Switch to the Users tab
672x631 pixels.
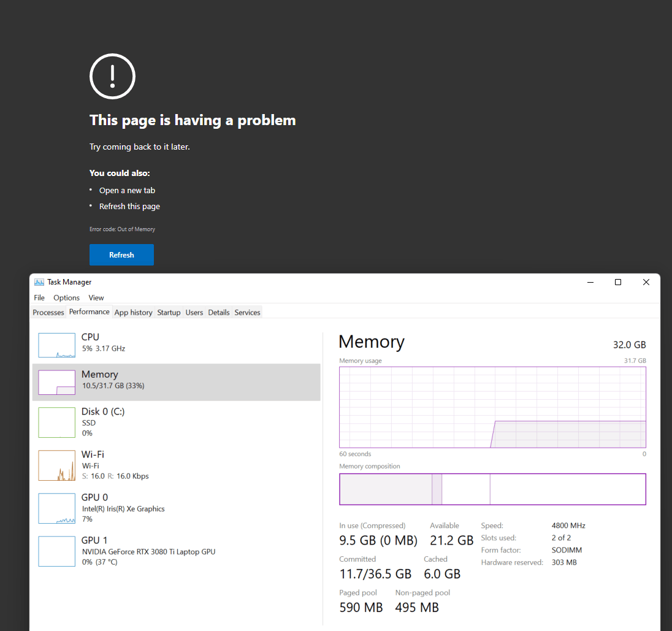(194, 313)
